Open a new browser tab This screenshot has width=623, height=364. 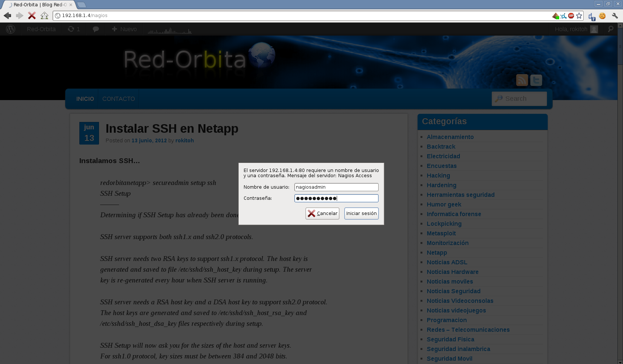(x=82, y=5)
